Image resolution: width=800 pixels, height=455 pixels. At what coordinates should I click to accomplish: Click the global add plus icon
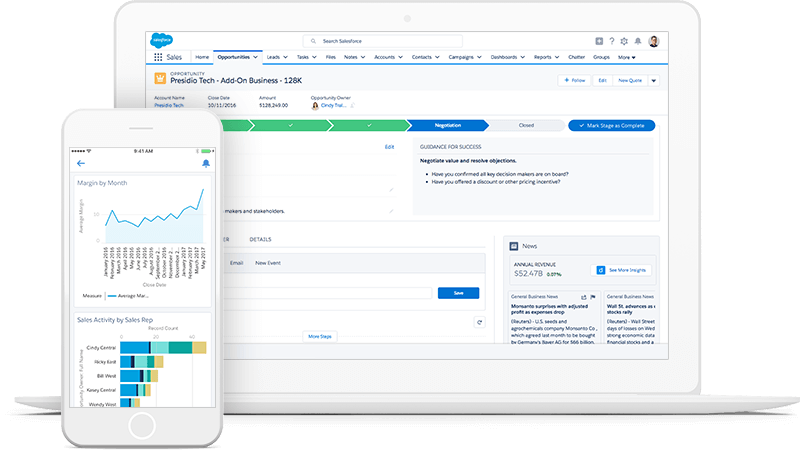[599, 41]
